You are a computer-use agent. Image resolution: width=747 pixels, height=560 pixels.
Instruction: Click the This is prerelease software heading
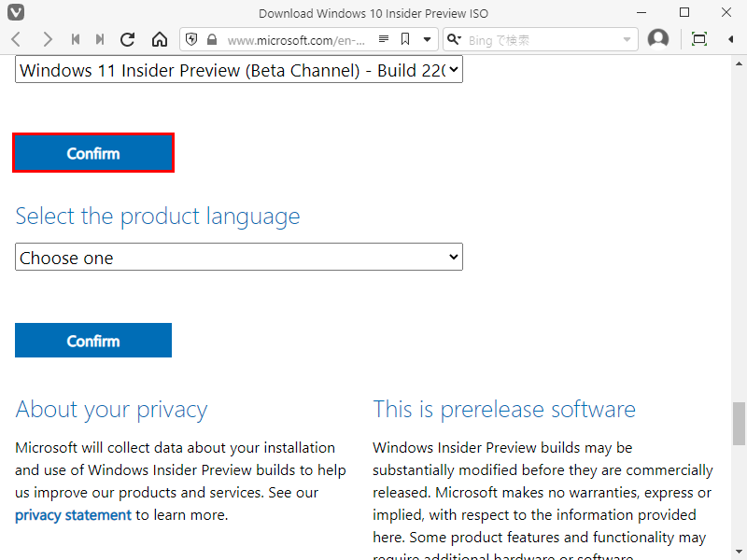click(504, 409)
